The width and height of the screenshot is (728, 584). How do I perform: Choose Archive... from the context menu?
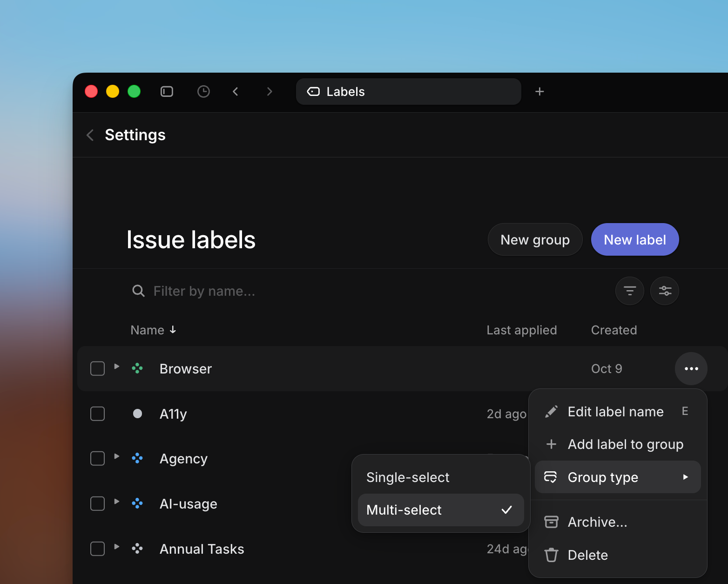pos(618,522)
